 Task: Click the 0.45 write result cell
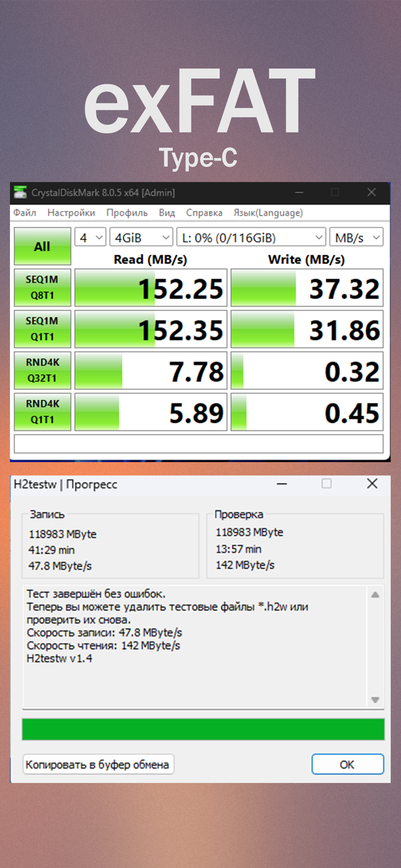(x=307, y=412)
